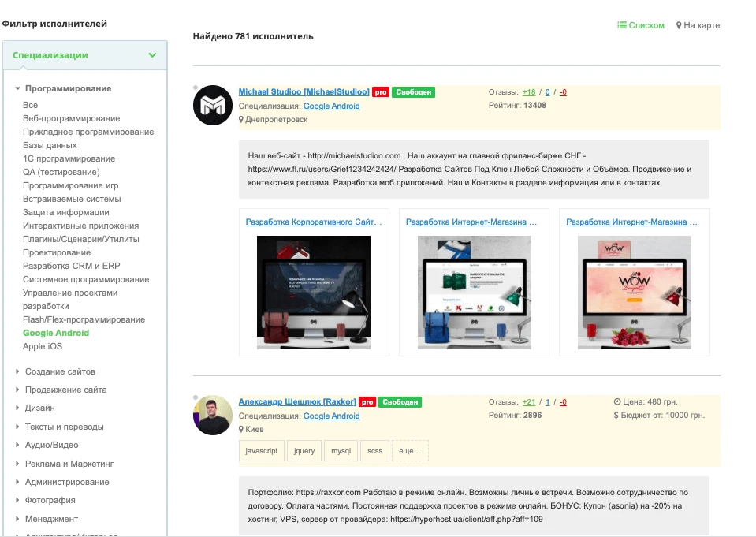756x537 pixels.
Task: Select Веб-программирование specialization
Action: (x=72, y=118)
